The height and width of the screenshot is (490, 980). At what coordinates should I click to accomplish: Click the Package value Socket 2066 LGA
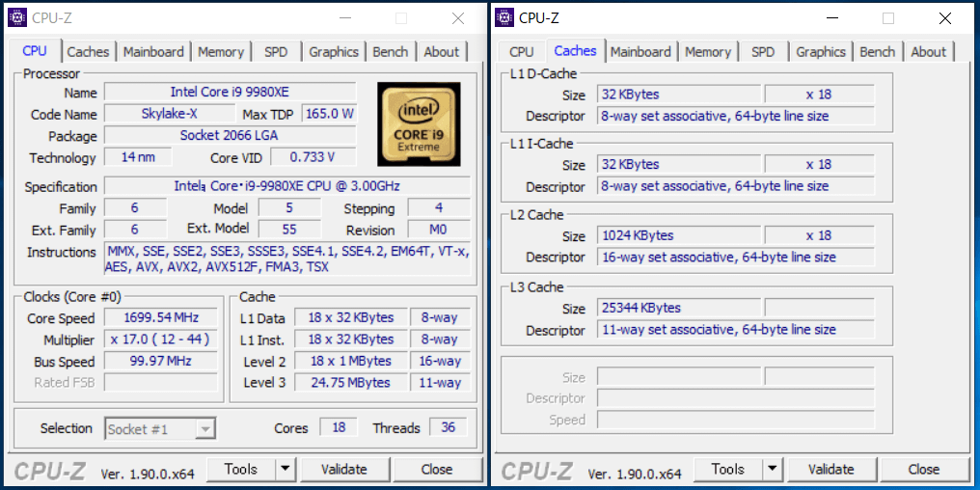(230, 135)
